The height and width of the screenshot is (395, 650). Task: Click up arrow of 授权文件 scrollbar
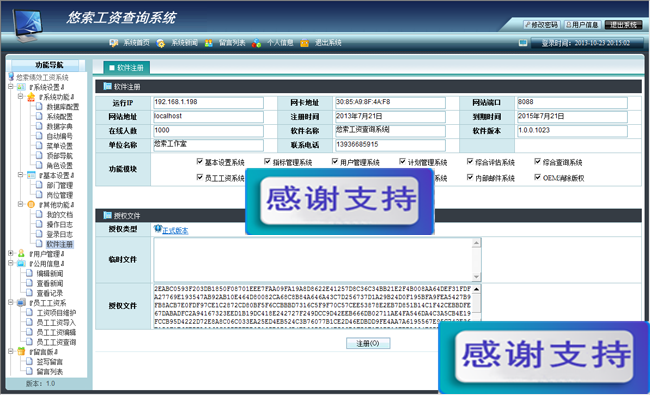tap(476, 289)
